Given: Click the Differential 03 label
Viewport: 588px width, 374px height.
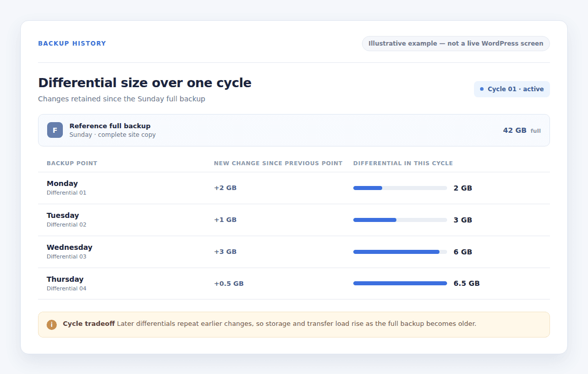Looking at the screenshot, I should coord(66,256).
